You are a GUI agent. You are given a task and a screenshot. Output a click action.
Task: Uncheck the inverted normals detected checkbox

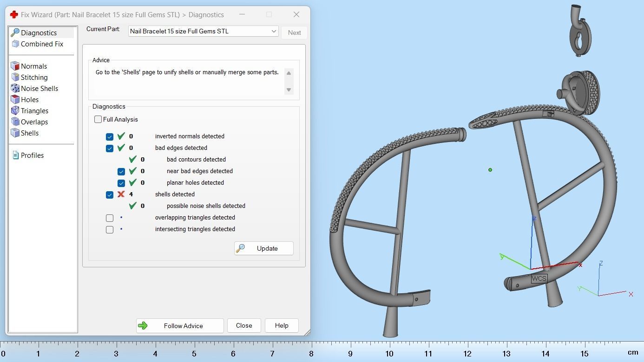110,136
